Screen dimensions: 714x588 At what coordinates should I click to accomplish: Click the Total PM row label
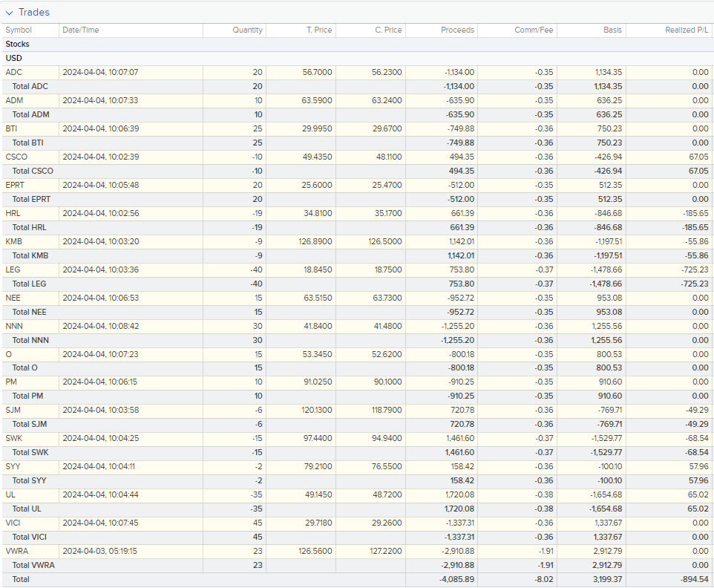(x=27, y=396)
